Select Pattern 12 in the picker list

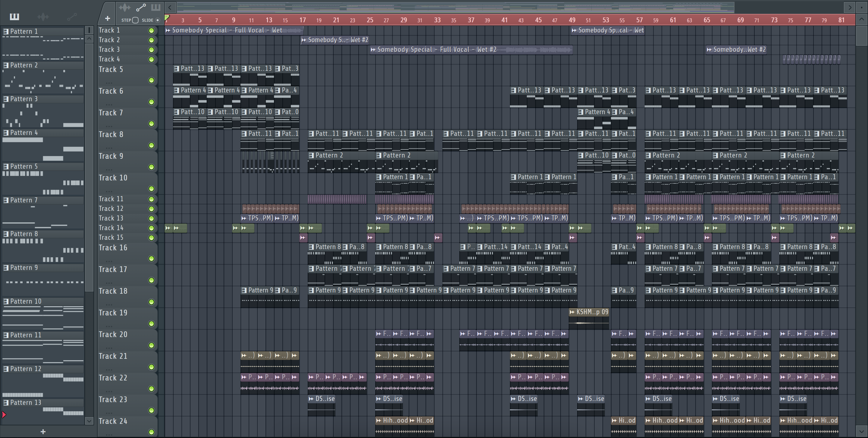point(43,369)
